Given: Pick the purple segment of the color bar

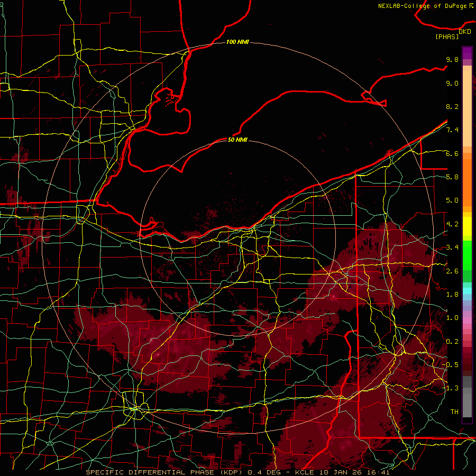Looking at the screenshot, I should click(x=467, y=53).
